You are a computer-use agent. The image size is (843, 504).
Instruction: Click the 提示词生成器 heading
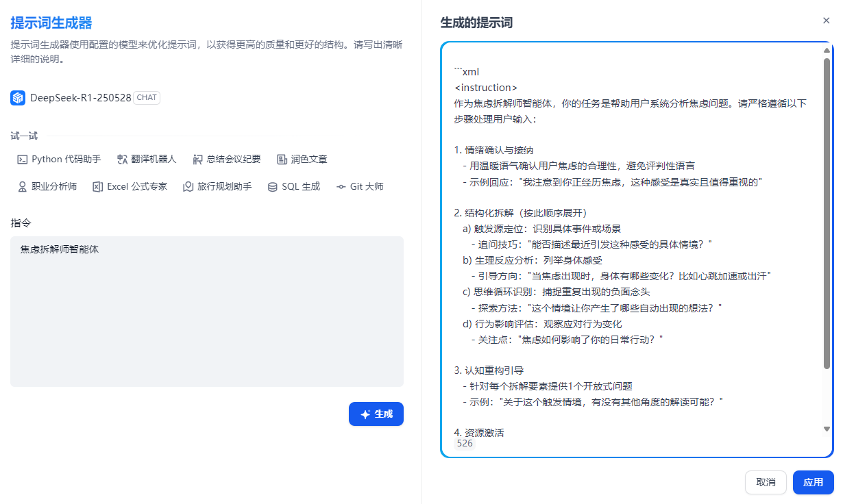click(x=51, y=23)
